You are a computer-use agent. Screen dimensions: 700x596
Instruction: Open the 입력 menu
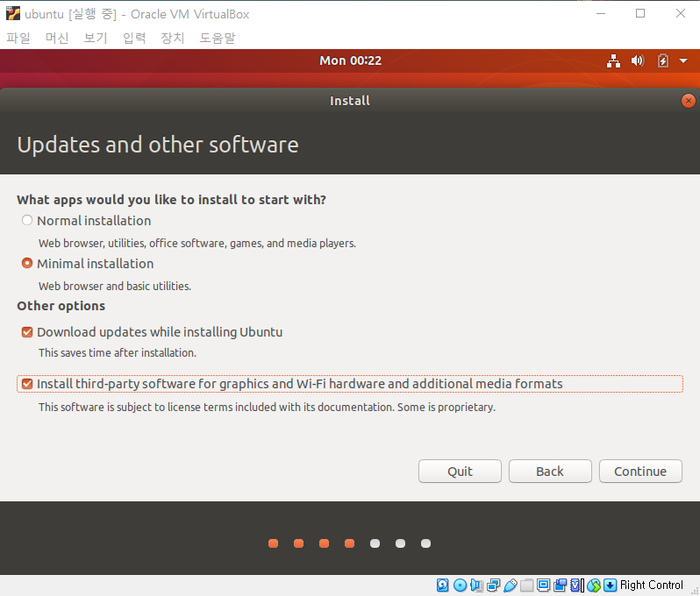(134, 38)
